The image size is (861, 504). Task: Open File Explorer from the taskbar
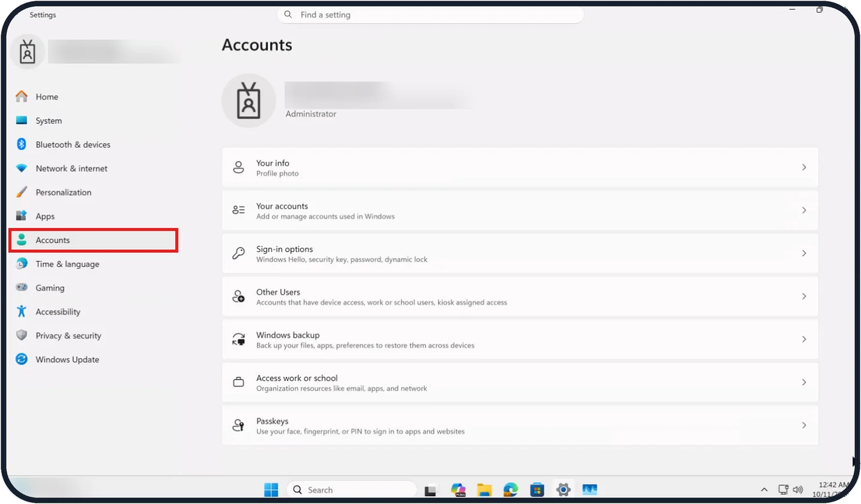click(x=485, y=490)
